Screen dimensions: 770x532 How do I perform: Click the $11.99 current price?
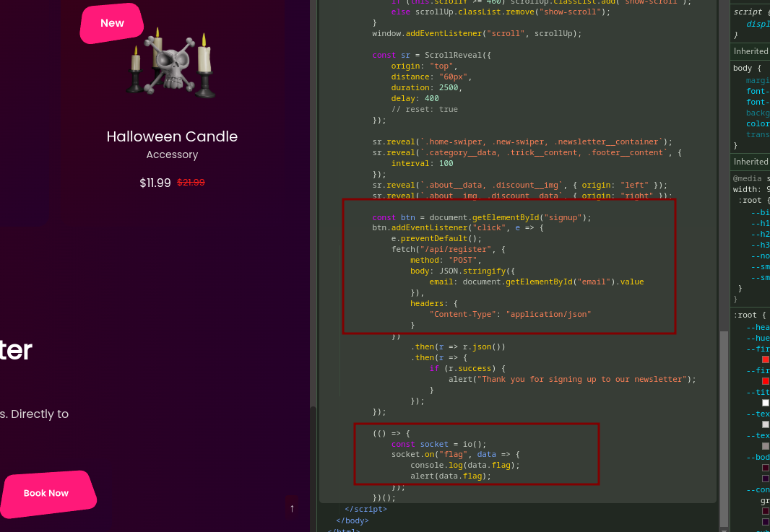155,183
